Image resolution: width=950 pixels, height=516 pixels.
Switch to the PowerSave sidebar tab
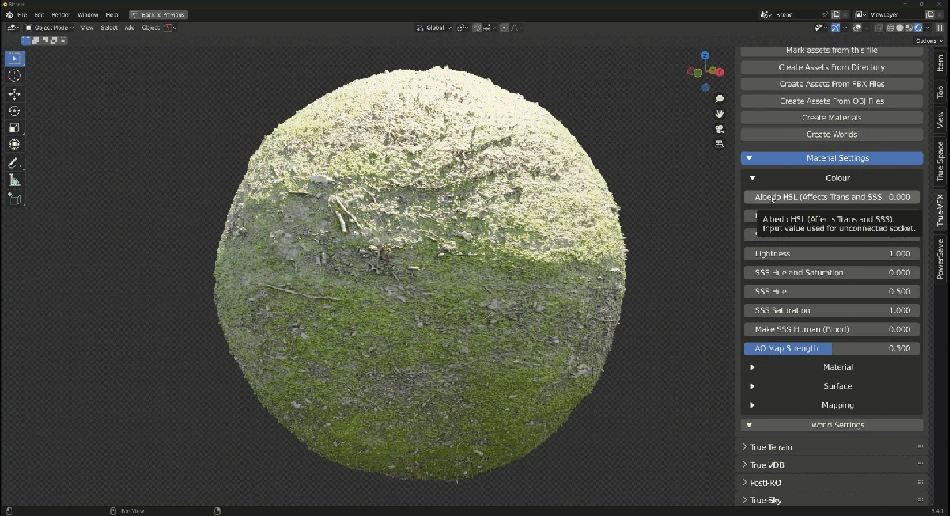940,258
